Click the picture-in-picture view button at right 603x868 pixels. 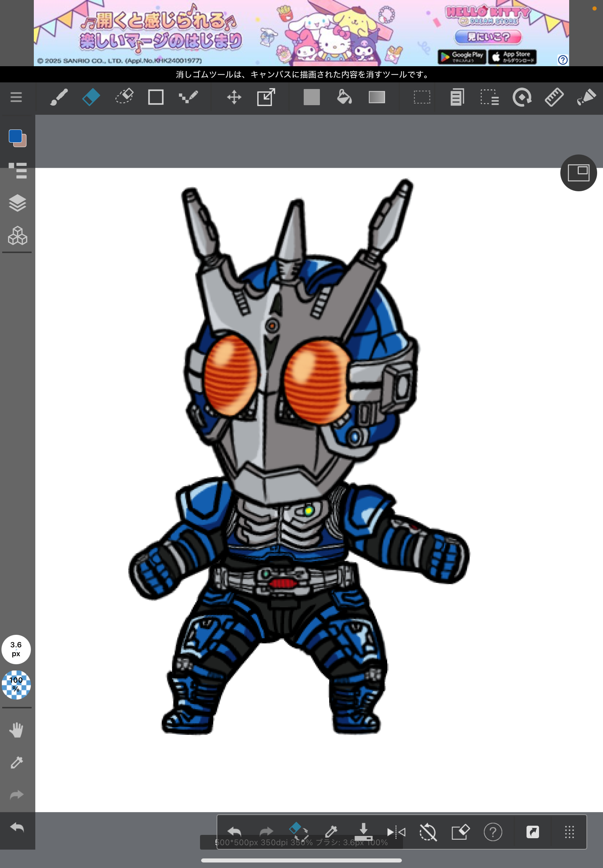(x=578, y=173)
